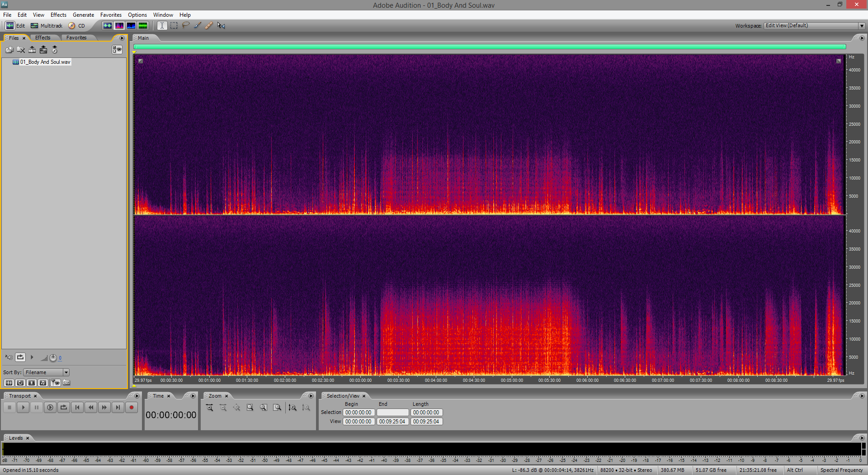The image size is (868, 475).
Task: Adjust the preview volume knob
Action: click(x=53, y=358)
